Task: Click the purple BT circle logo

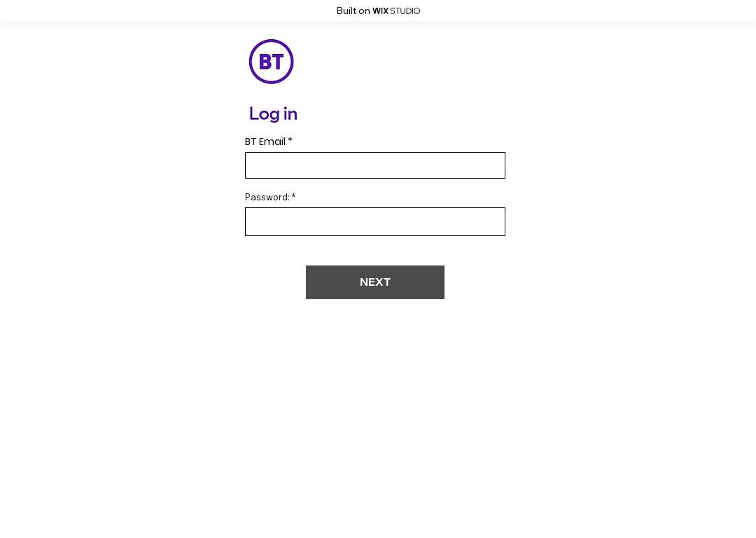Action: [x=271, y=62]
